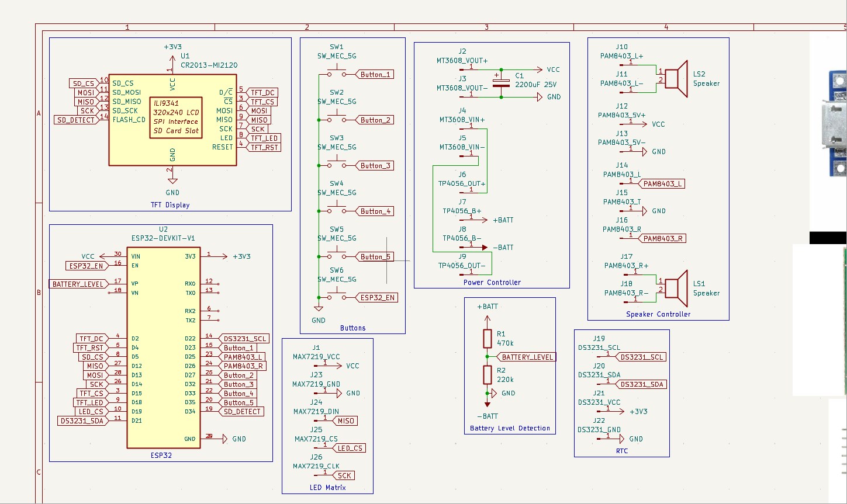Click the DS3231_SDA label at ESP32 D21
The height and width of the screenshot is (504, 847).
click(82, 420)
